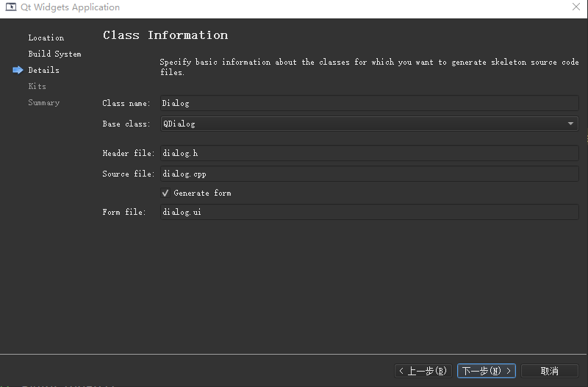Go back with the 上一步(B) button
588x387 pixels.
423,371
